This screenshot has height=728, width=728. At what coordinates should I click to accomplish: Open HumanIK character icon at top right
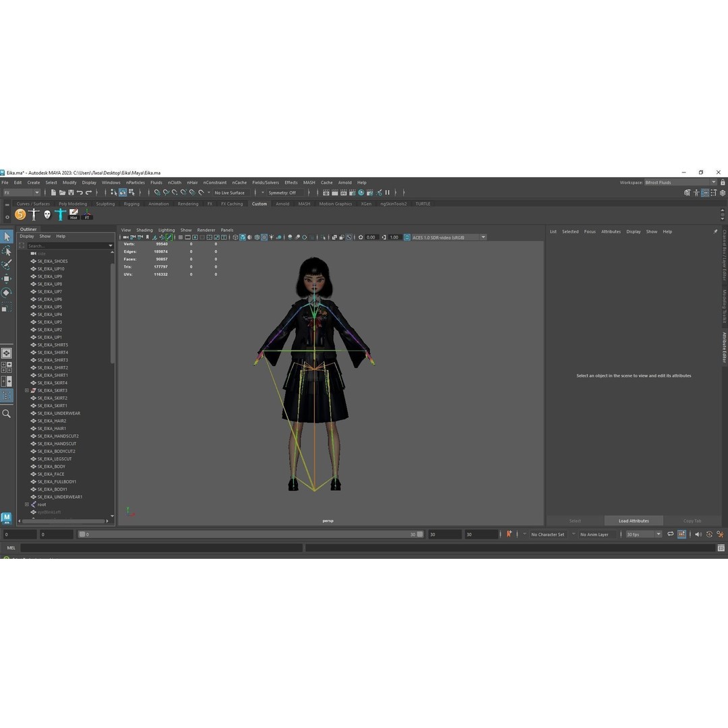point(696,193)
